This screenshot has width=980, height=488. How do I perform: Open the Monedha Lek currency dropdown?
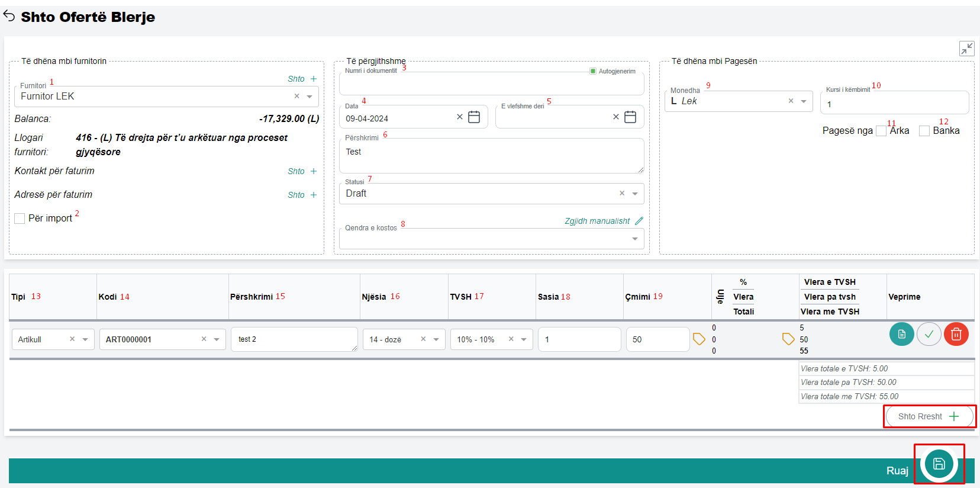coord(804,101)
